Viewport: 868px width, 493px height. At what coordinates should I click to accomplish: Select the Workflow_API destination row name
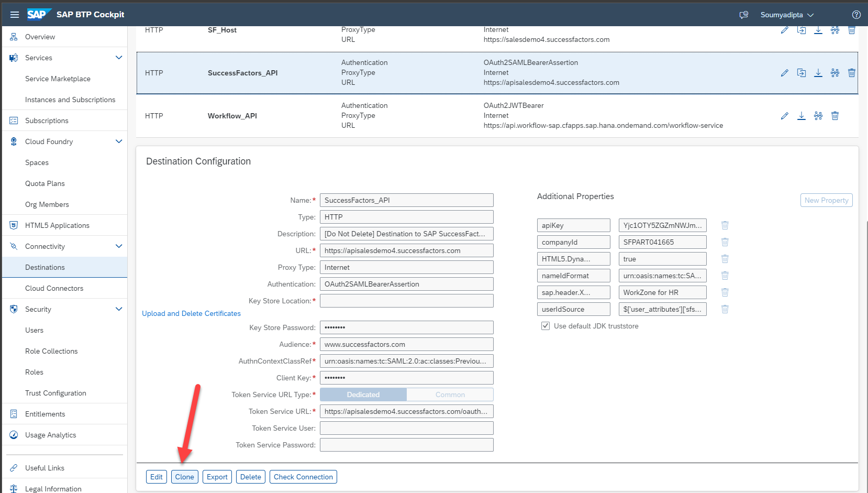(x=232, y=116)
